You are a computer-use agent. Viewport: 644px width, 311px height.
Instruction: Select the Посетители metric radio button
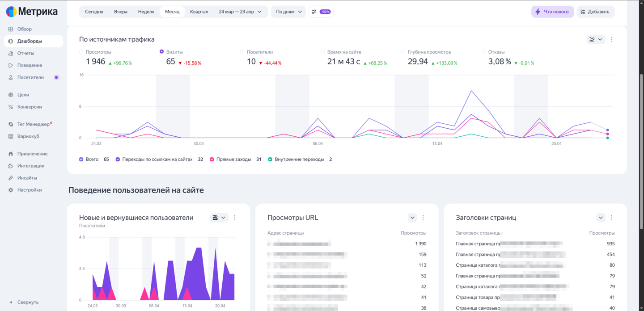(x=242, y=52)
